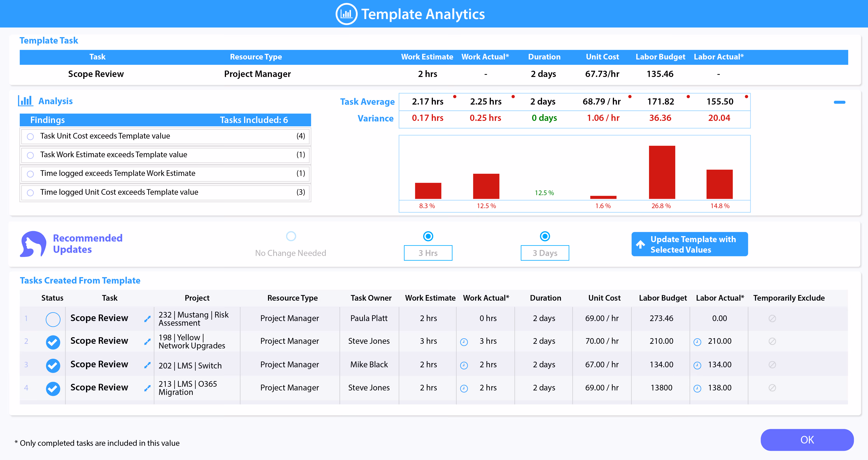
Task: Click the Variance value '0 days'
Action: (x=544, y=118)
